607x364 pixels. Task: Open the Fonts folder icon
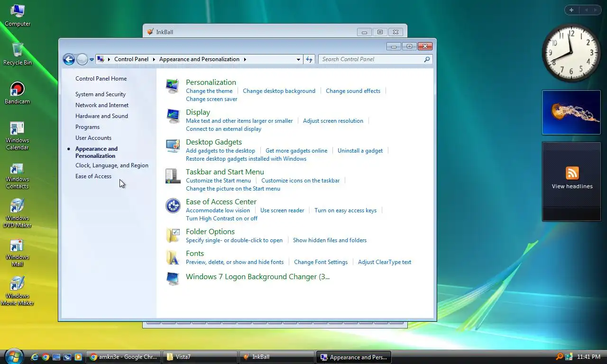173,257
